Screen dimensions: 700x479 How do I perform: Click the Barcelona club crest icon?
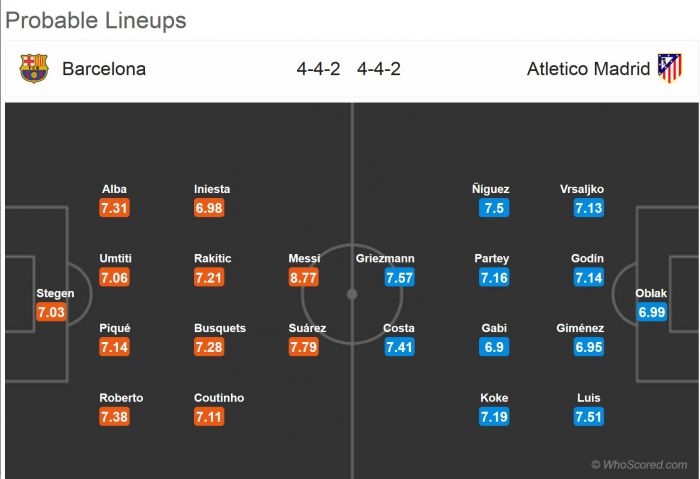pyautogui.click(x=33, y=69)
